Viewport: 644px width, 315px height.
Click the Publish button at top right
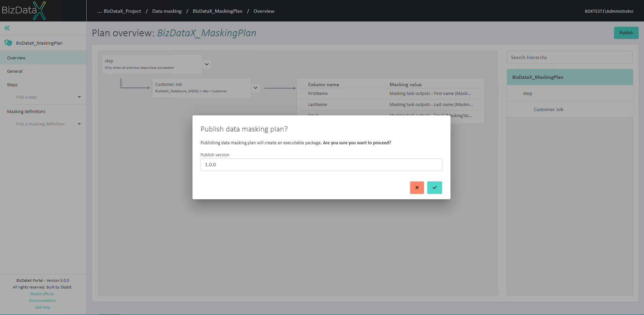pyautogui.click(x=626, y=33)
